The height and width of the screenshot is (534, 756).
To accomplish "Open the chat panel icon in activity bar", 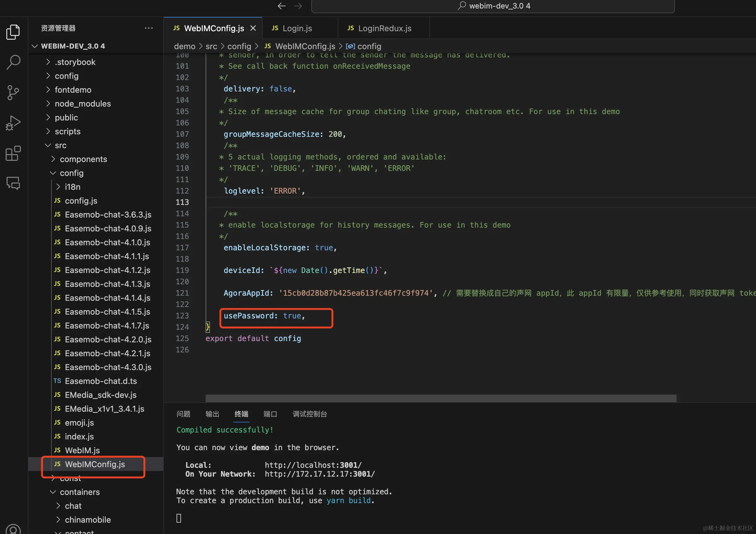I will point(13,183).
